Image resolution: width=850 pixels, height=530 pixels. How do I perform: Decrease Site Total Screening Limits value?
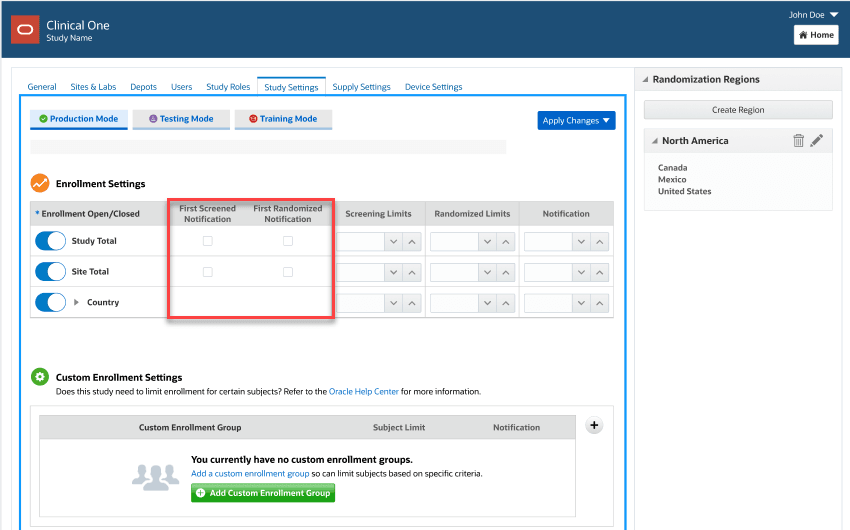(x=394, y=273)
